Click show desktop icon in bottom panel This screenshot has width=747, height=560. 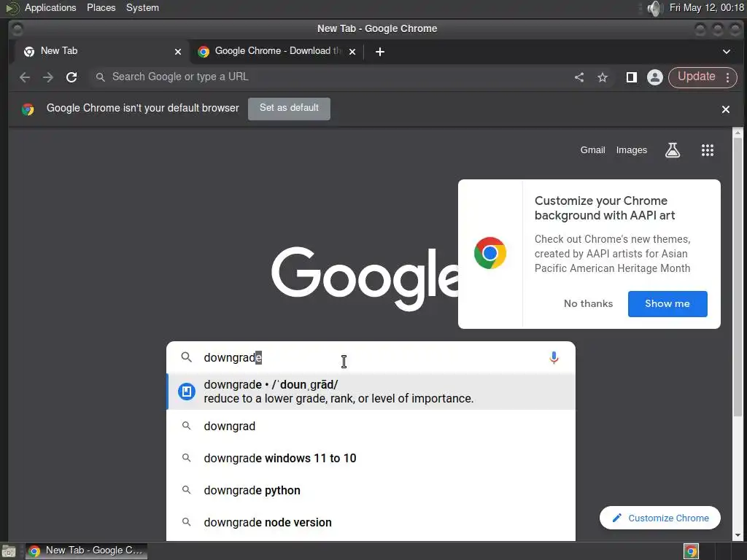(9, 551)
